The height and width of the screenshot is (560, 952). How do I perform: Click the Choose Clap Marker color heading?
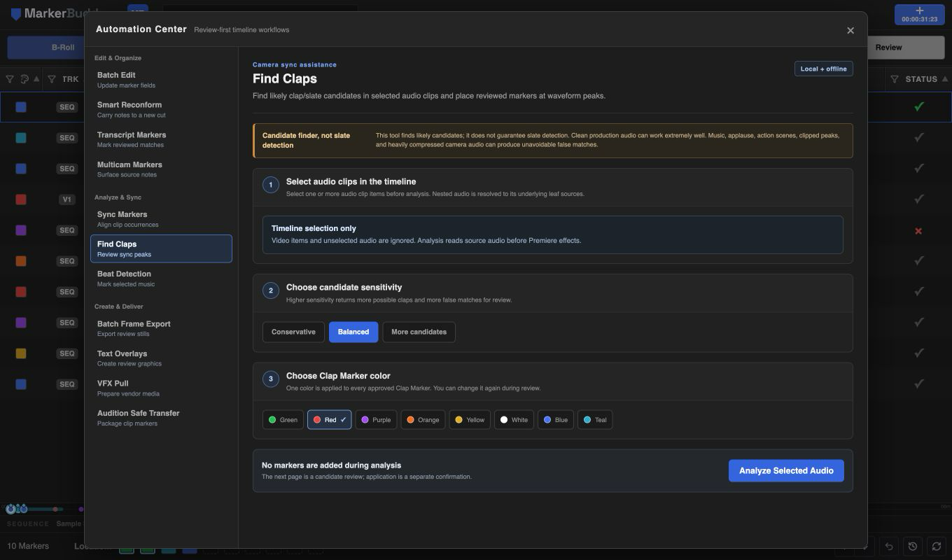tap(338, 376)
